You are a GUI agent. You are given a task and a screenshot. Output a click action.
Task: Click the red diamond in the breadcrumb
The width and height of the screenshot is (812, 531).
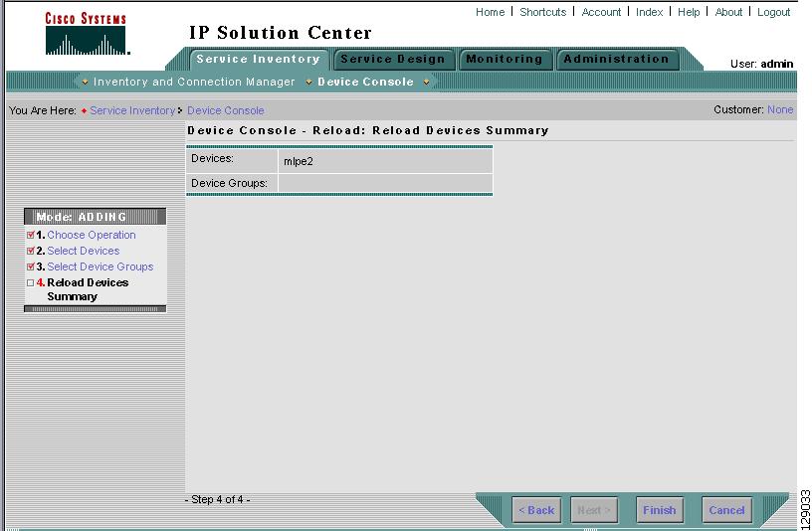(84, 110)
